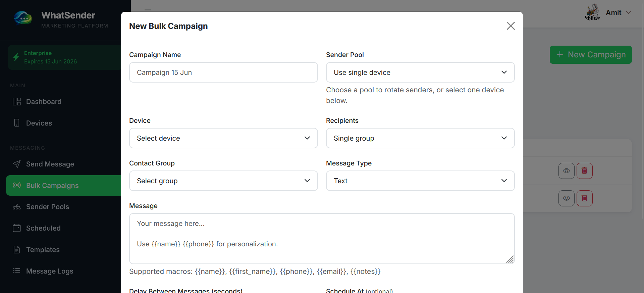Close the New Bulk Campaign dialog
The height and width of the screenshot is (293, 644).
511,26
